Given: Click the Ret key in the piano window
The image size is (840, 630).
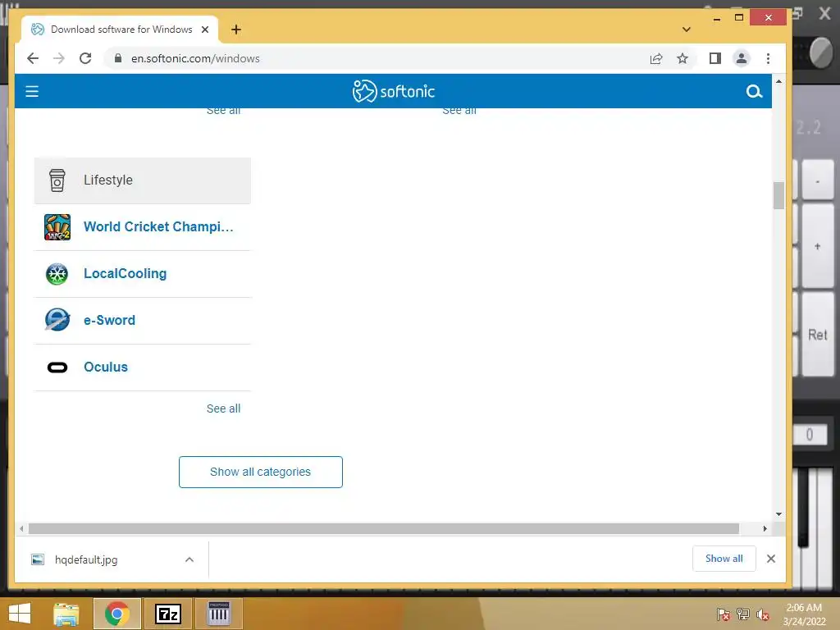Looking at the screenshot, I should pos(818,335).
